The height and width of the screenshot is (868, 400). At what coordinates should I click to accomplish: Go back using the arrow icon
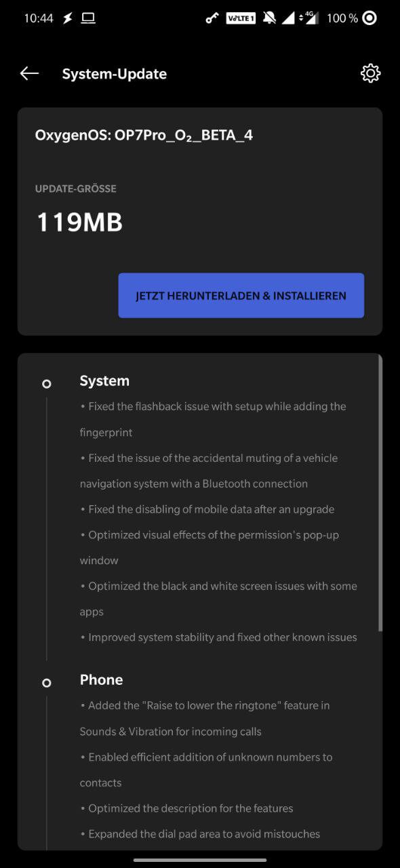pos(29,73)
